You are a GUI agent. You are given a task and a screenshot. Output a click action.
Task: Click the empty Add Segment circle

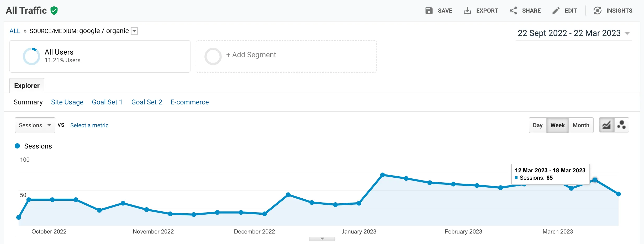pos(213,56)
